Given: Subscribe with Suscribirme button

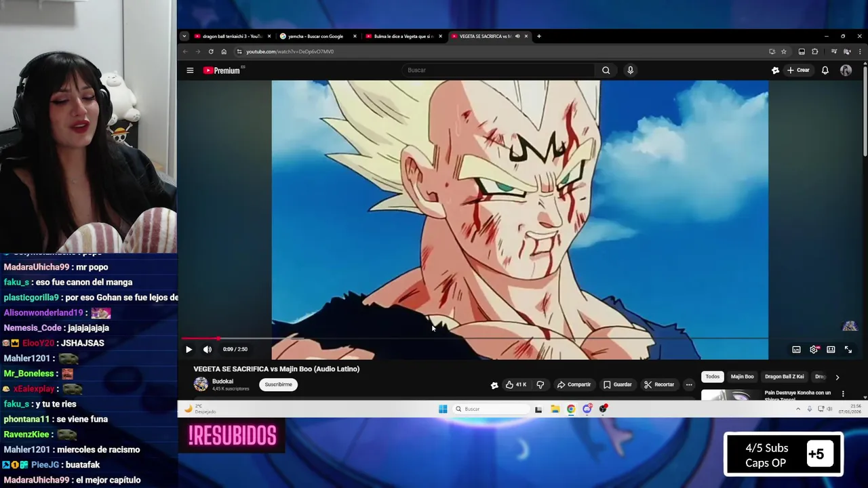Looking at the screenshot, I should 278,384.
